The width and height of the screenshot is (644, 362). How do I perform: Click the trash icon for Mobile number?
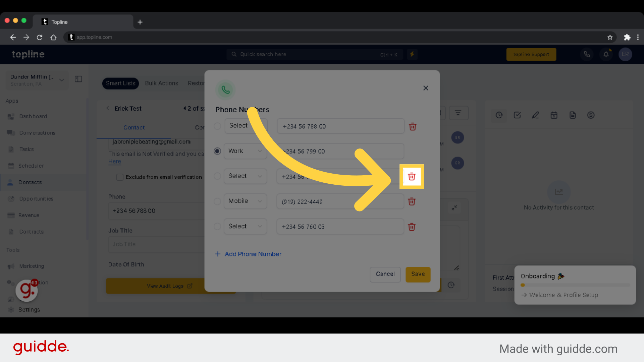(412, 201)
